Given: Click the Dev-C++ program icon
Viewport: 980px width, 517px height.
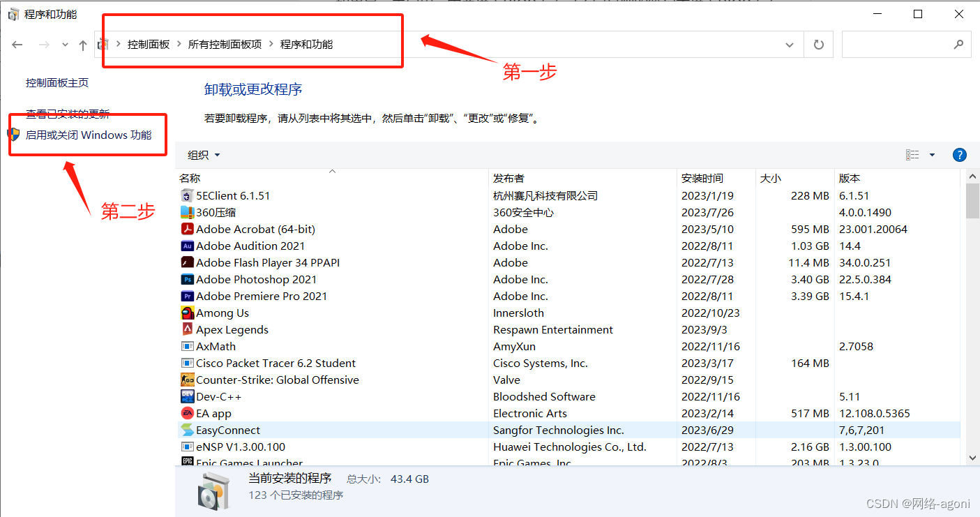Looking at the screenshot, I should (187, 396).
